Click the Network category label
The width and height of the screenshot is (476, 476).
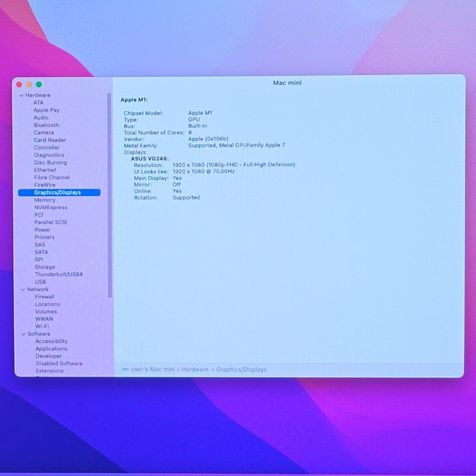(x=38, y=290)
